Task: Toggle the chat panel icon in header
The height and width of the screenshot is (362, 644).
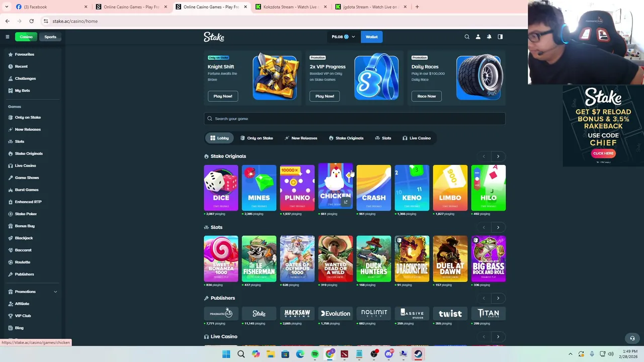Action: coord(500,37)
